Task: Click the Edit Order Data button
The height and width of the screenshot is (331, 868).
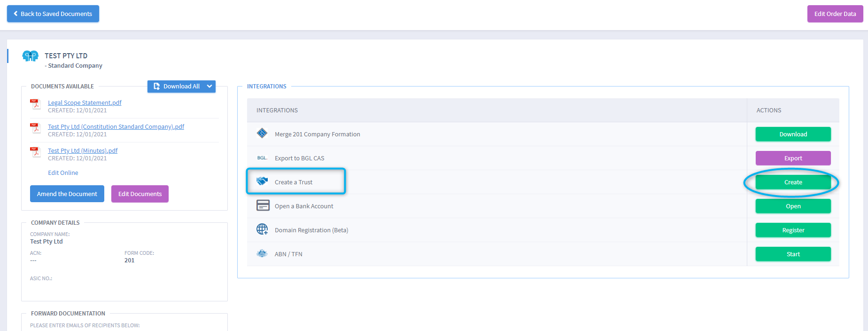Action: click(835, 14)
